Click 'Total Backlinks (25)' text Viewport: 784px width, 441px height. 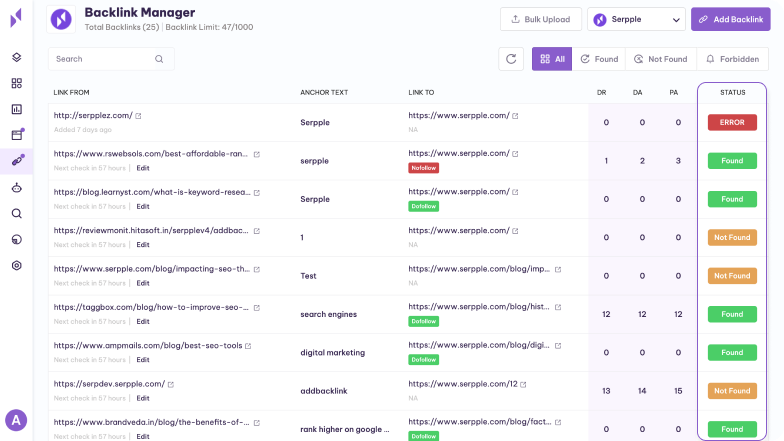[x=122, y=27]
